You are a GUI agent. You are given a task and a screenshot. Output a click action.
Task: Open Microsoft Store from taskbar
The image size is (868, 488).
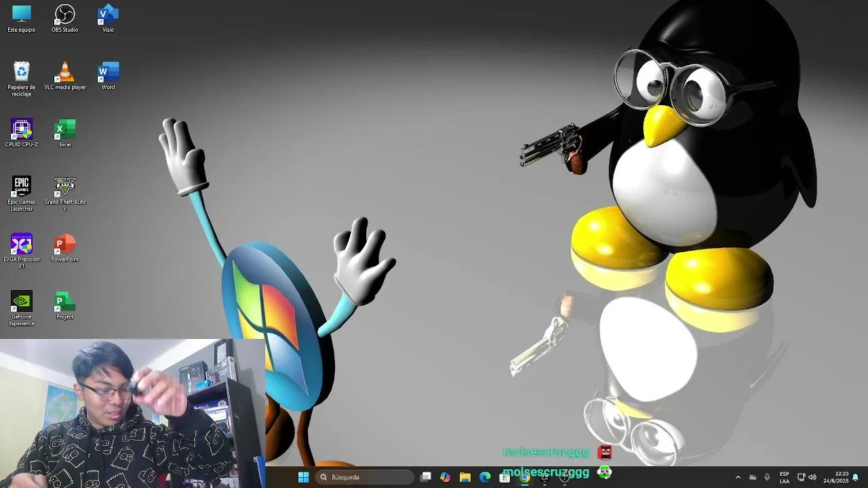click(x=505, y=477)
